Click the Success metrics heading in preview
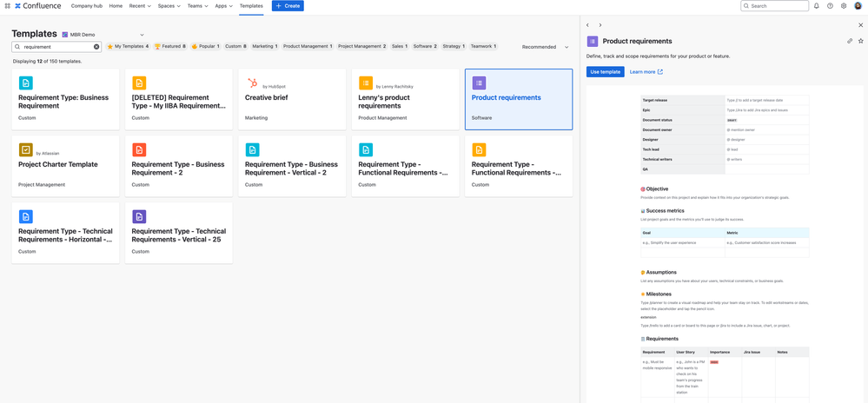This screenshot has width=868, height=403. coord(665,211)
